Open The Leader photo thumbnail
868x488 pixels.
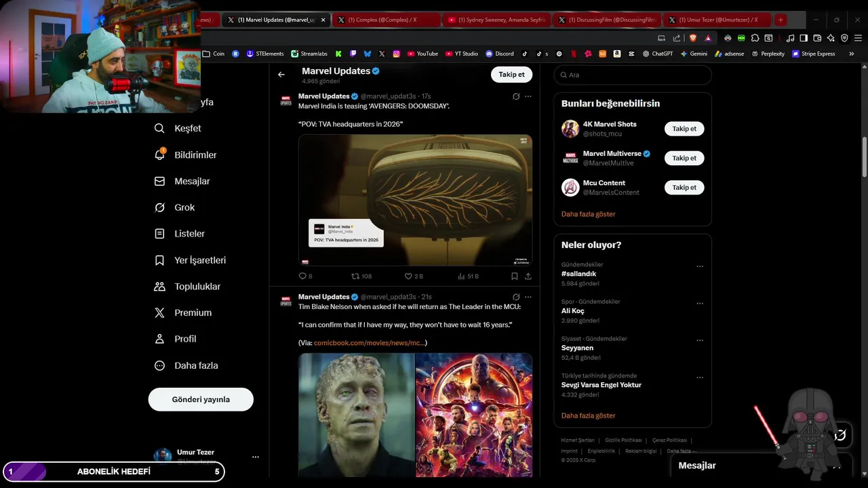point(357,415)
